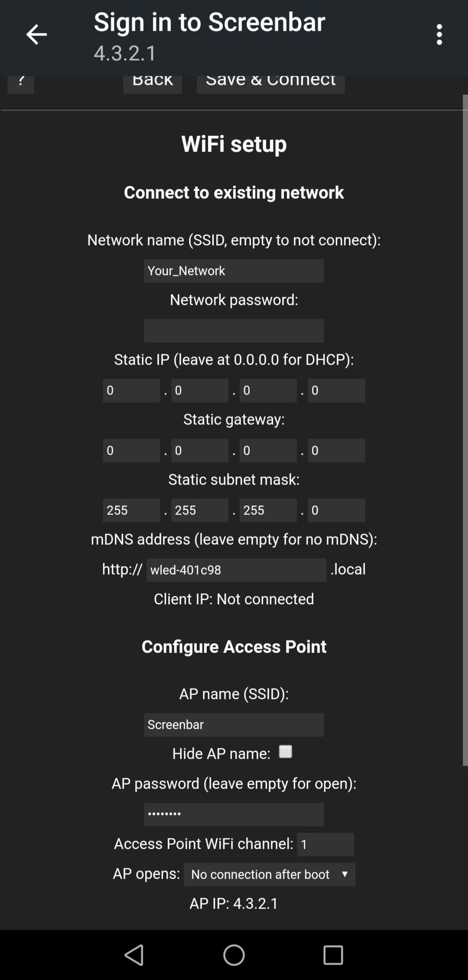
Task: Focus the Network name SSID field
Action: pyautogui.click(x=234, y=271)
